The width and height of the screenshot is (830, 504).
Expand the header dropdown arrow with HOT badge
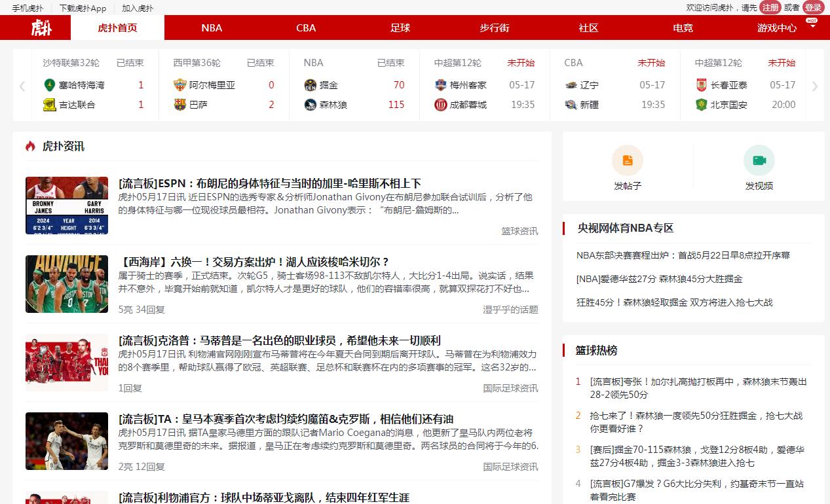tap(812, 26)
